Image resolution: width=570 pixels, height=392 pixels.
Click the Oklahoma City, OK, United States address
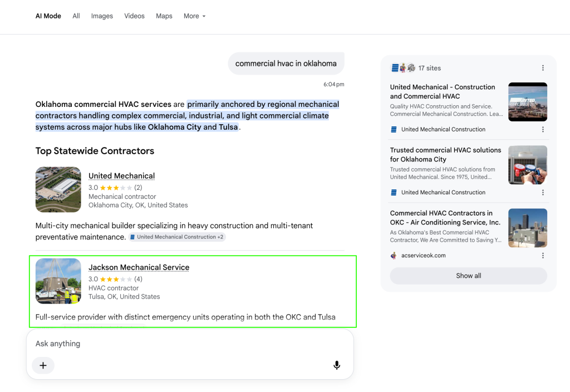pyautogui.click(x=138, y=205)
